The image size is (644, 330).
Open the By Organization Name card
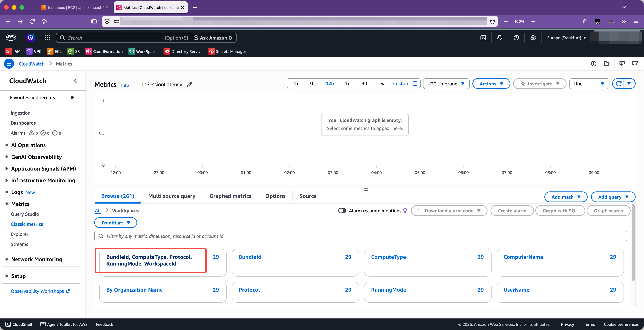(163, 292)
